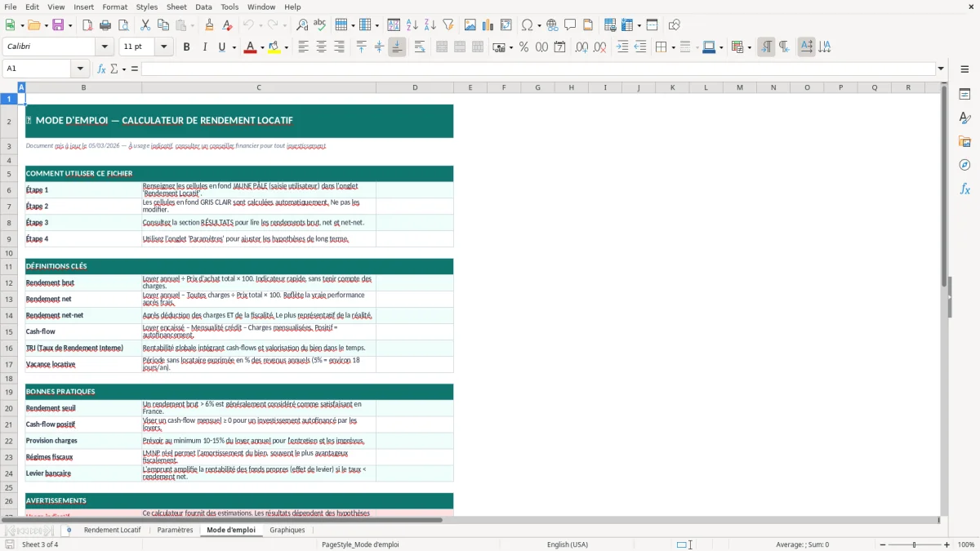Open the Sheet menu
The image size is (980, 551).
(x=176, y=7)
